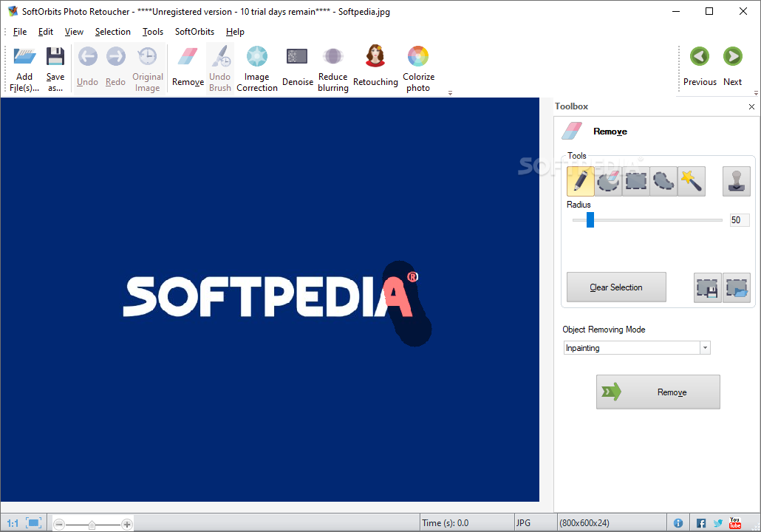Screen dimensions: 761x532
Task: Select the pencil marker tool
Action: pos(580,181)
